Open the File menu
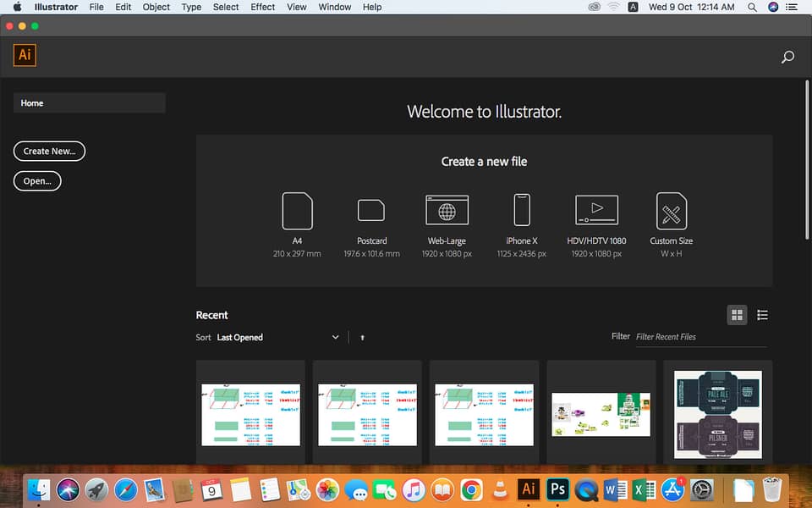 pyautogui.click(x=96, y=7)
